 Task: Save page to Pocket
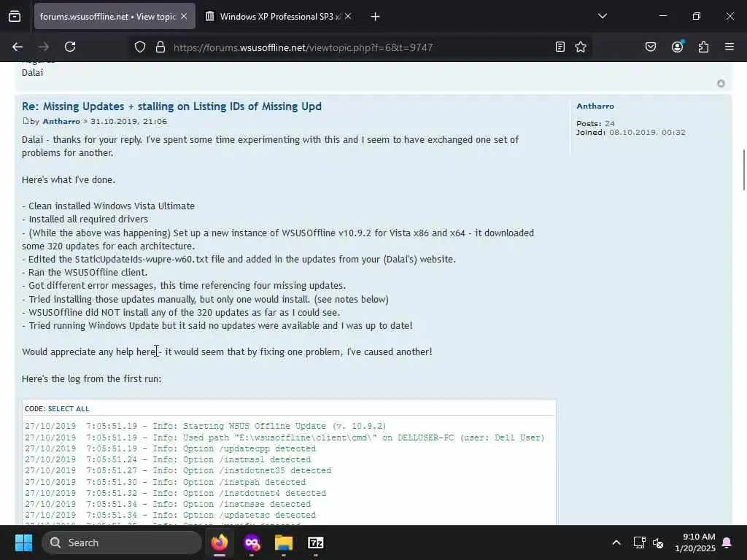coord(651,47)
